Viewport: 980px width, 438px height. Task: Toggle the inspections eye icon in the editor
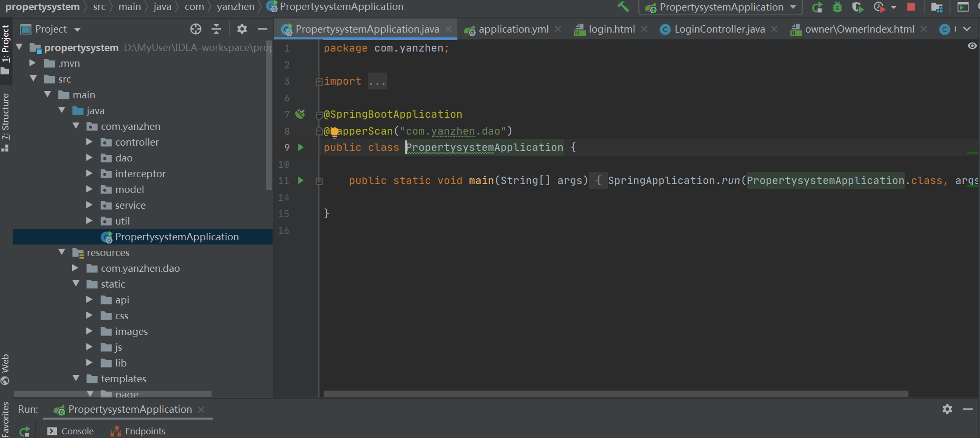coord(972,46)
